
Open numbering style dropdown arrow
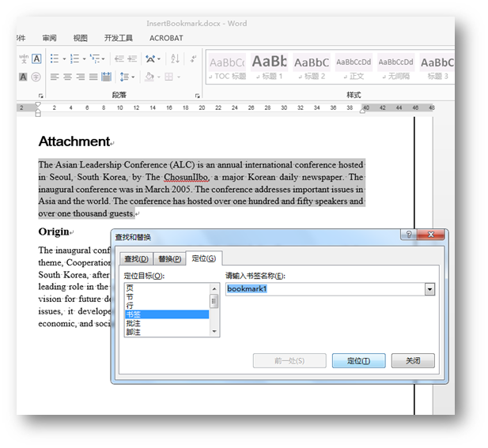pyautogui.click(x=84, y=58)
